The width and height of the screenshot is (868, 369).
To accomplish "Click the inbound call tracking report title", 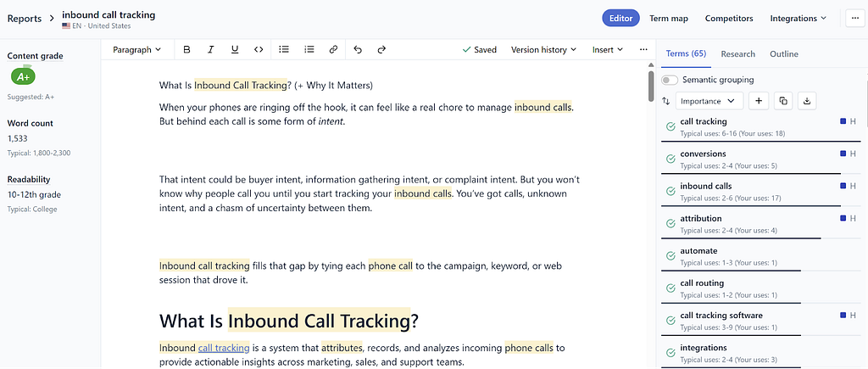I will (108, 15).
